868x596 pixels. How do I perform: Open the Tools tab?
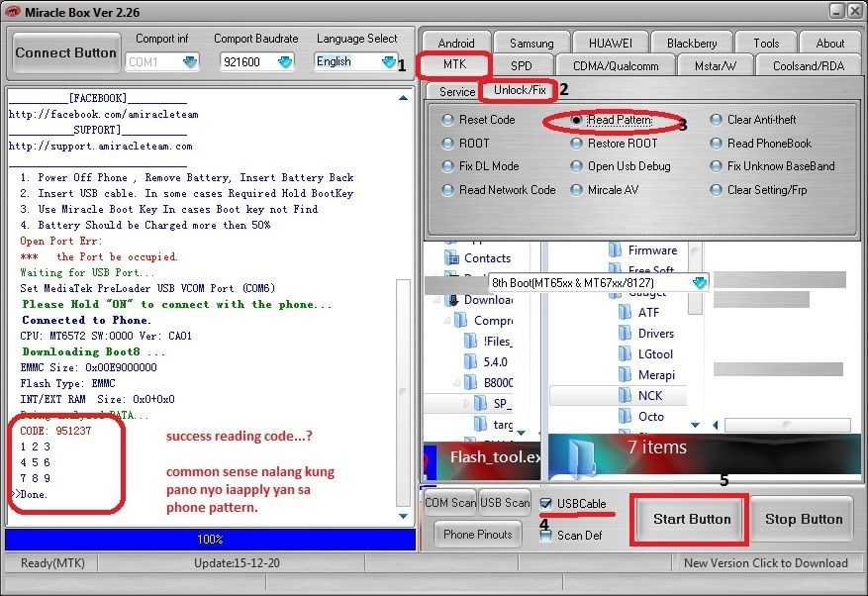pos(766,43)
